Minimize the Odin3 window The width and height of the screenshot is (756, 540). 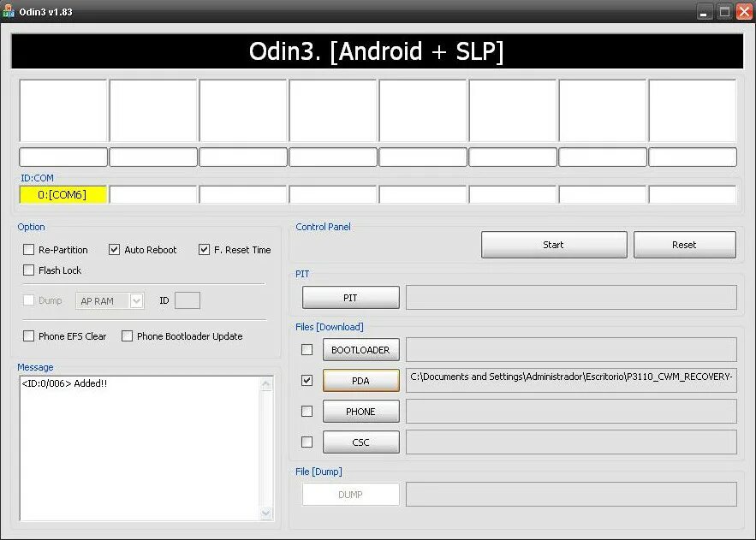[x=705, y=12]
